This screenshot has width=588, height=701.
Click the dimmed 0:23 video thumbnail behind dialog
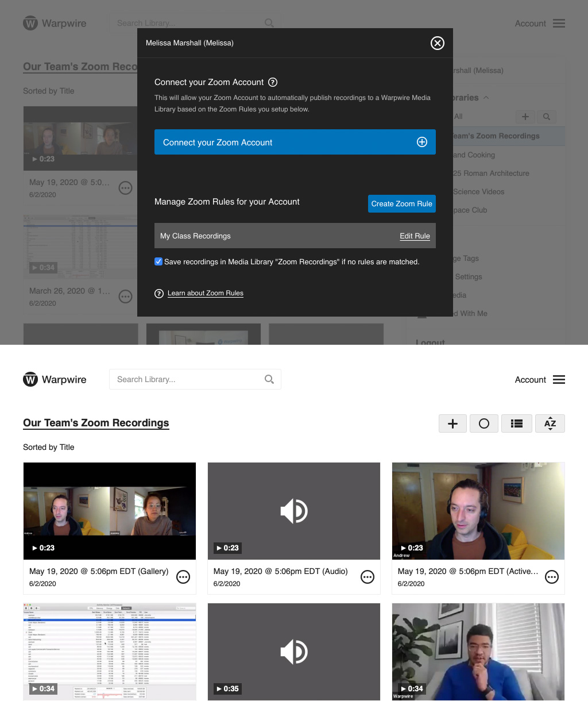(80, 138)
